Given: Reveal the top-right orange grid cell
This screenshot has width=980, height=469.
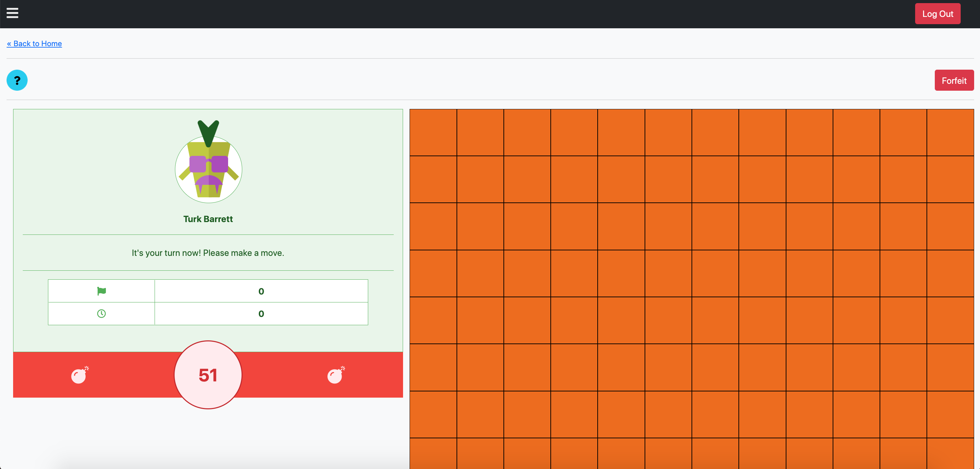Looking at the screenshot, I should (950, 132).
